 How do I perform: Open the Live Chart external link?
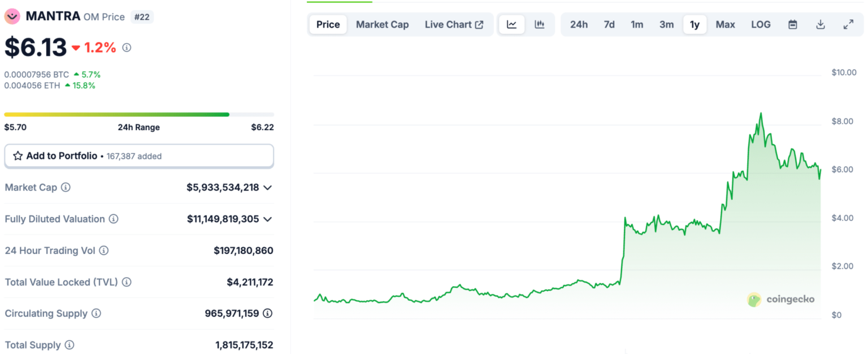click(455, 24)
